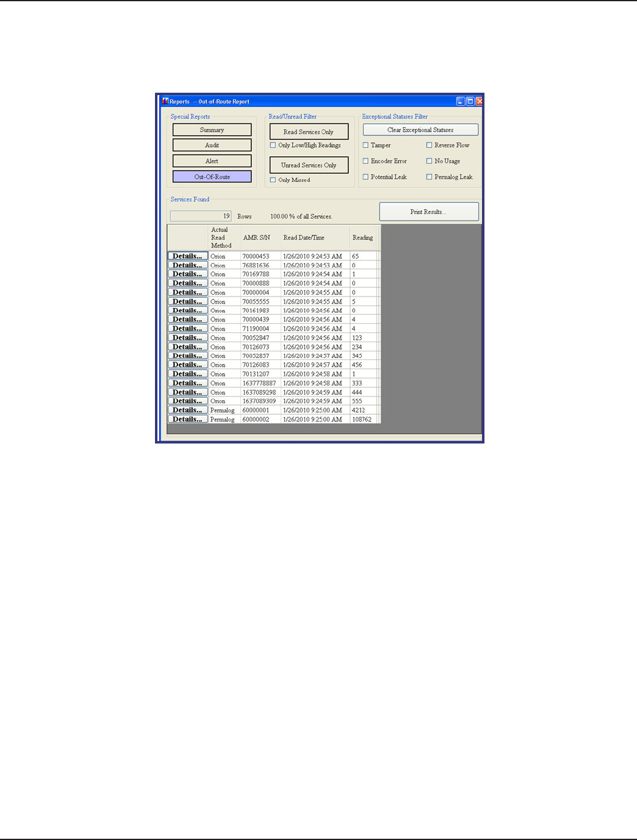The width and height of the screenshot is (637, 840).
Task: Enable Only Low/High Readings checkbox
Action: 273,145
